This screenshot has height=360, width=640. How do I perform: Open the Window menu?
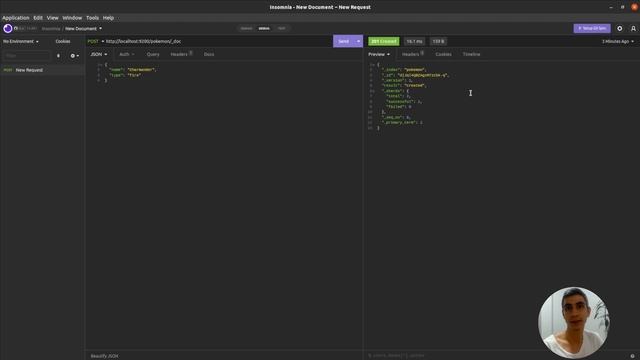tap(72, 18)
